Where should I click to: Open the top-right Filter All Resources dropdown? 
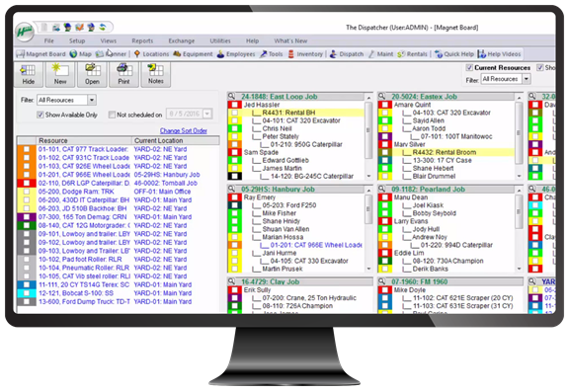527,79
